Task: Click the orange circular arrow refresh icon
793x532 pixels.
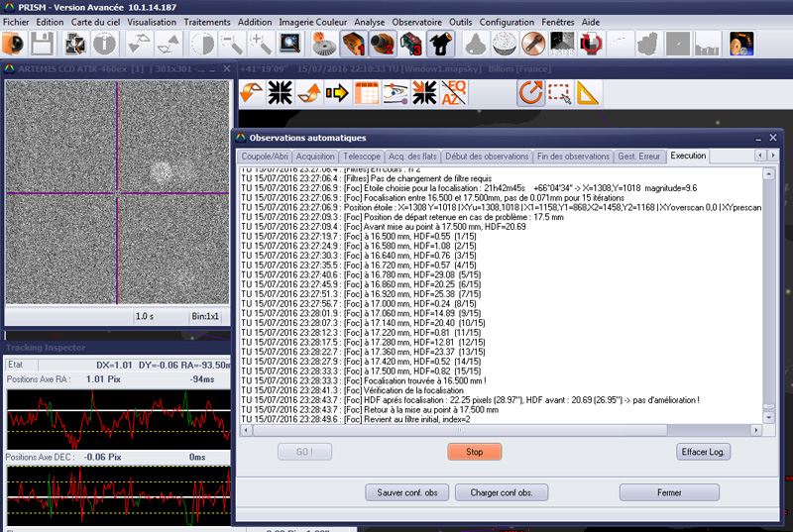Action: [x=530, y=93]
